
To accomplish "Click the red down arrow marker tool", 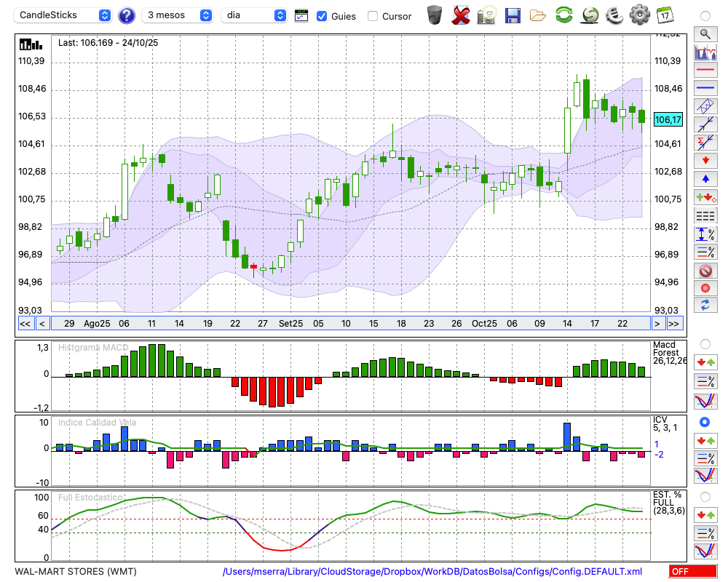I will 705,159.
